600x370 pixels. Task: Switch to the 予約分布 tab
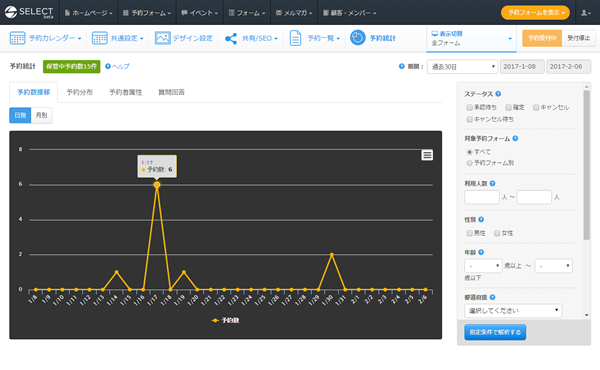(x=80, y=92)
